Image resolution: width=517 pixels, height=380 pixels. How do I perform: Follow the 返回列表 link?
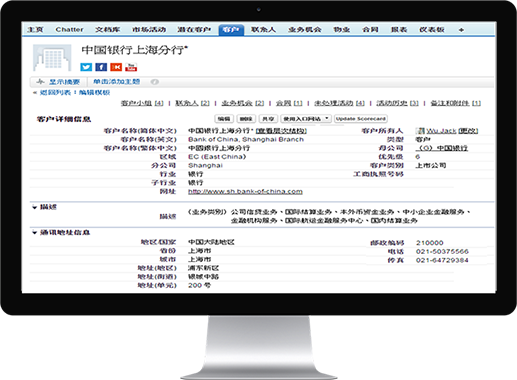(55, 93)
